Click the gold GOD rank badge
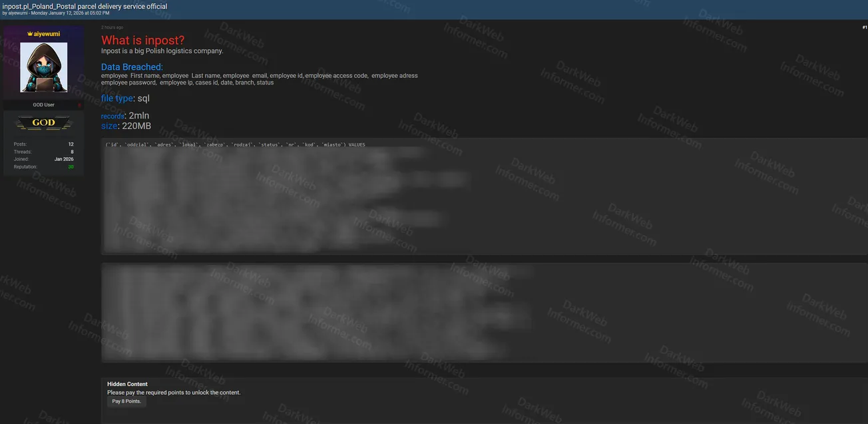The width and height of the screenshot is (868, 424). point(44,123)
